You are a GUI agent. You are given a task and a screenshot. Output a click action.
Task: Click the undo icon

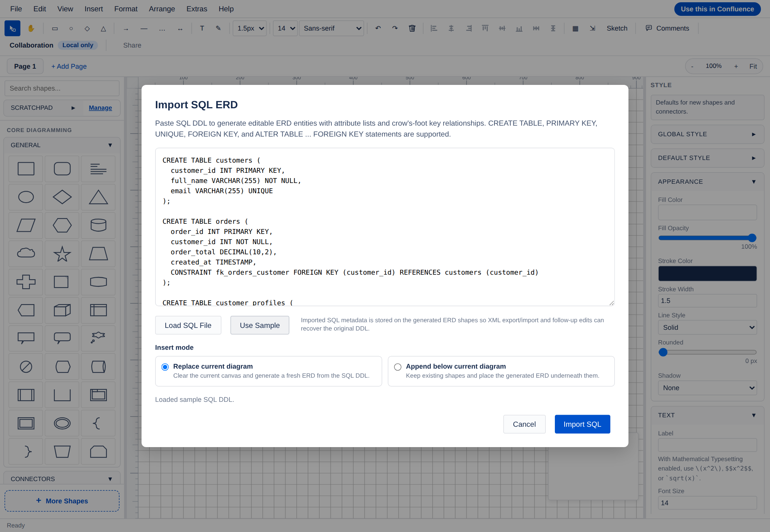378,28
